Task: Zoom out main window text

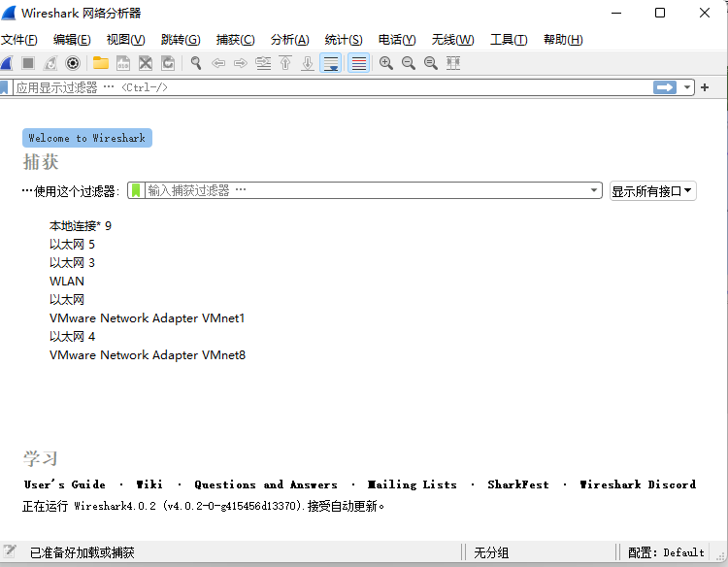Action: (x=408, y=63)
